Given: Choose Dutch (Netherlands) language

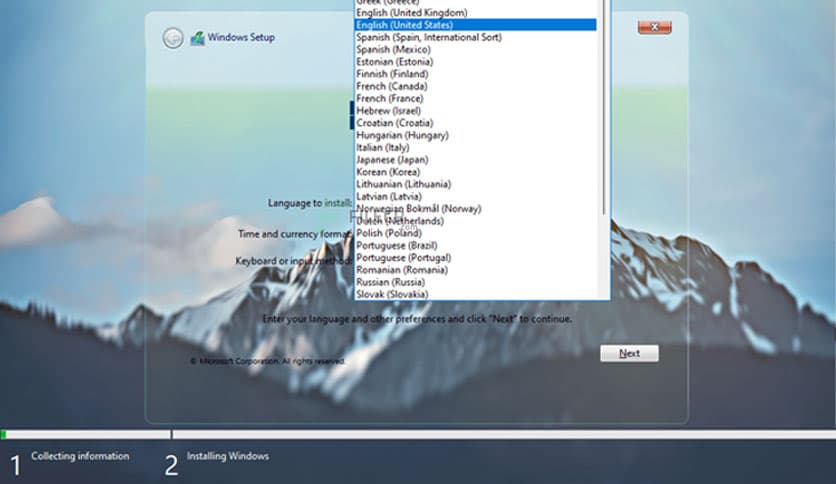Looking at the screenshot, I should (x=476, y=221).
